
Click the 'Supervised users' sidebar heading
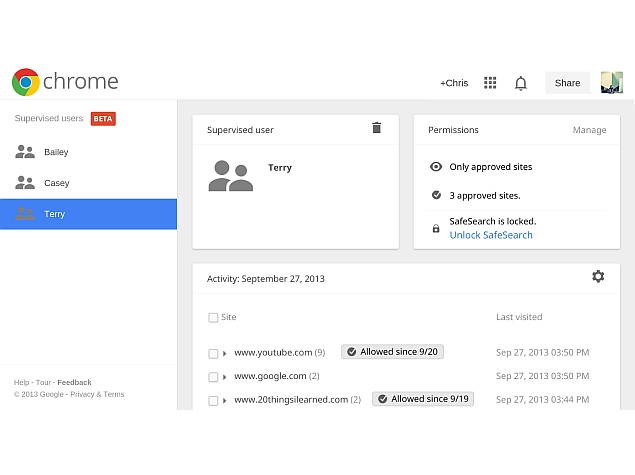click(49, 118)
